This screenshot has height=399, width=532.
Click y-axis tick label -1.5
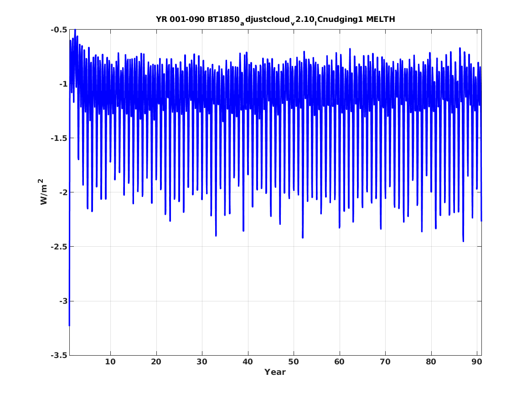tap(59, 138)
